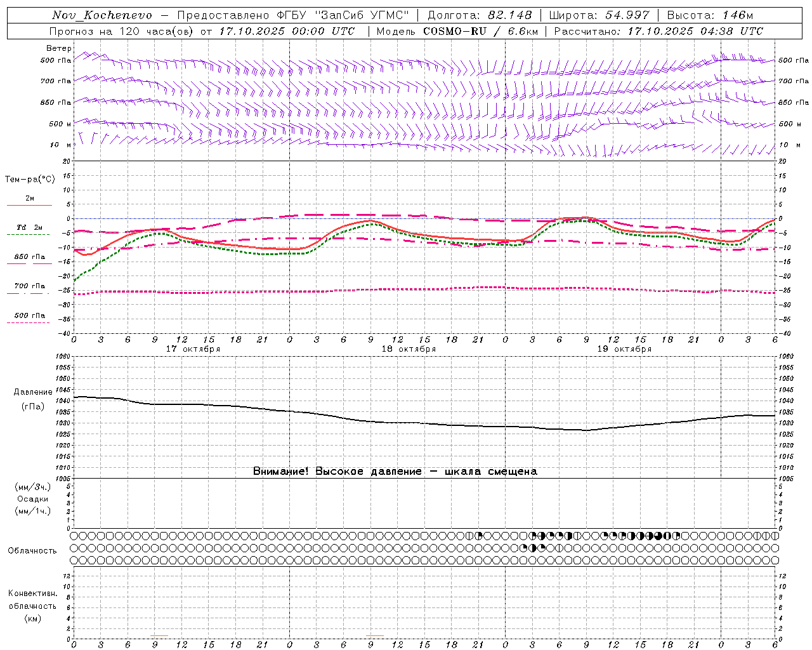The width and height of the screenshot is (812, 650).
Task: Click the Осадки precipitation label
Action: (x=33, y=499)
